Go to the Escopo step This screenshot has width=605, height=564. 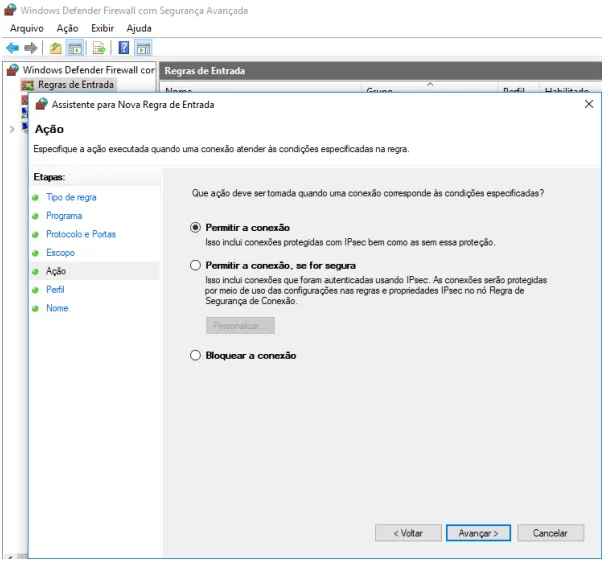tap(61, 253)
